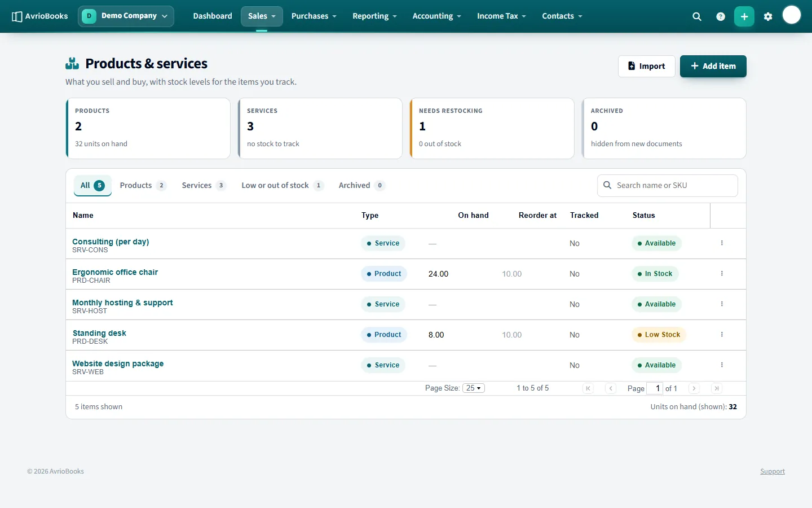This screenshot has height=508, width=812.
Task: Open the help question mark icon
Action: coord(721,16)
